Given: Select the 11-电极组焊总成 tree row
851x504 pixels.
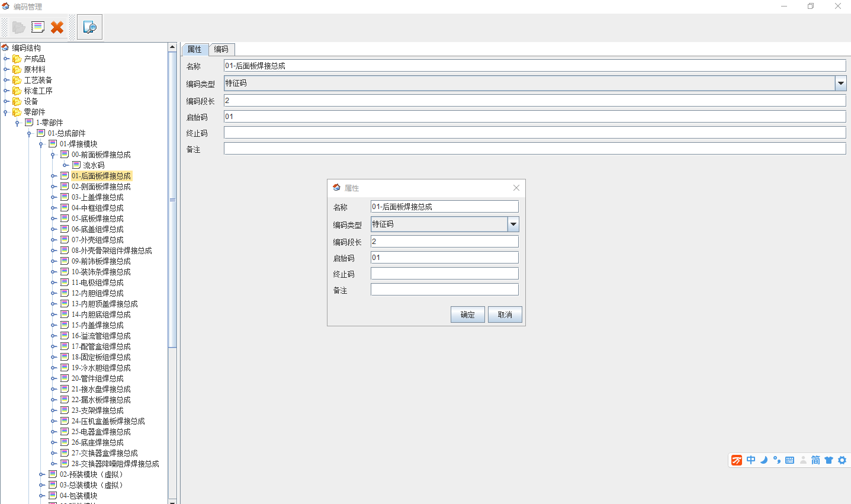Looking at the screenshot, I should coord(98,283).
